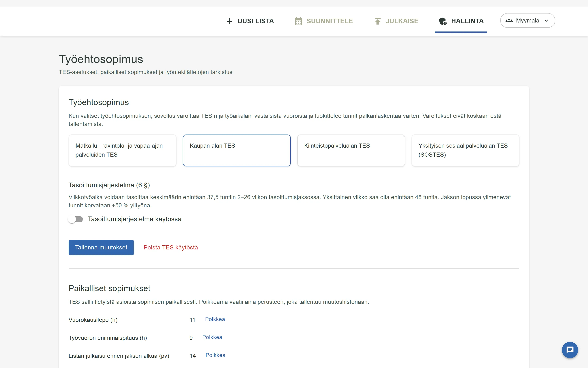
Task: Click the Paikalliset sopimukset heading
Action: click(x=109, y=288)
